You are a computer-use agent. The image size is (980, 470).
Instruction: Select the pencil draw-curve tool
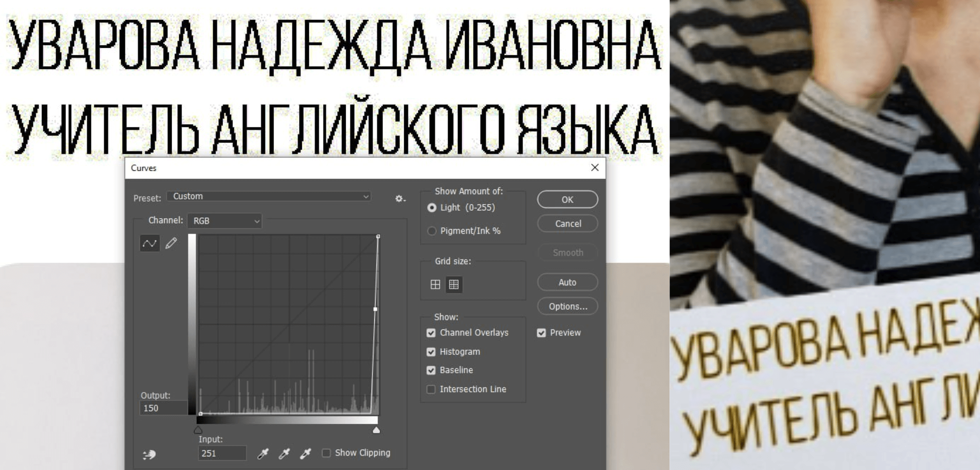coord(171,244)
